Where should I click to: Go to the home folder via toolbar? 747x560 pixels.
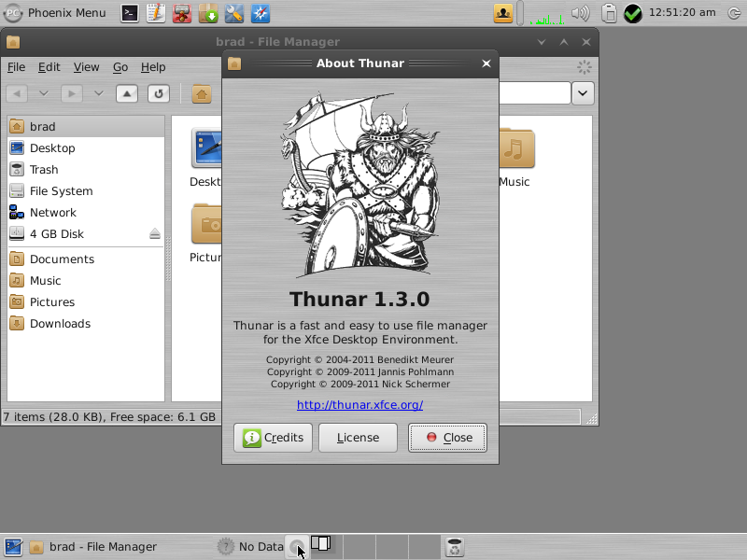[x=202, y=93]
